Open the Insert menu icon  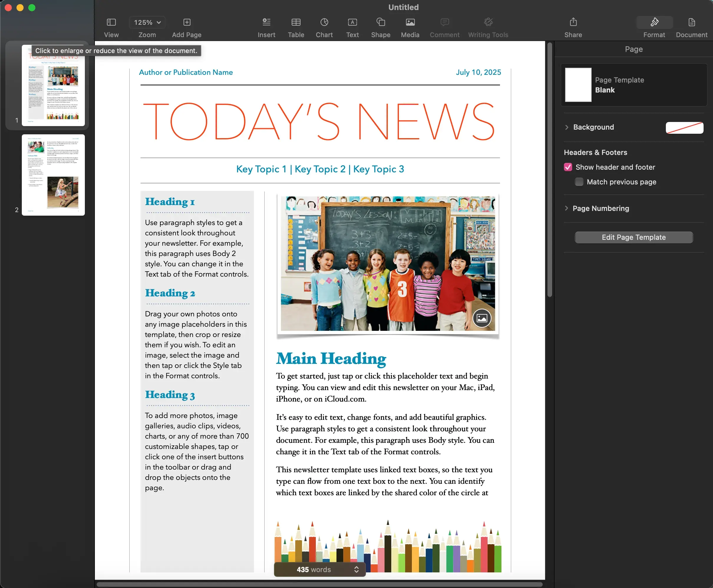click(266, 22)
